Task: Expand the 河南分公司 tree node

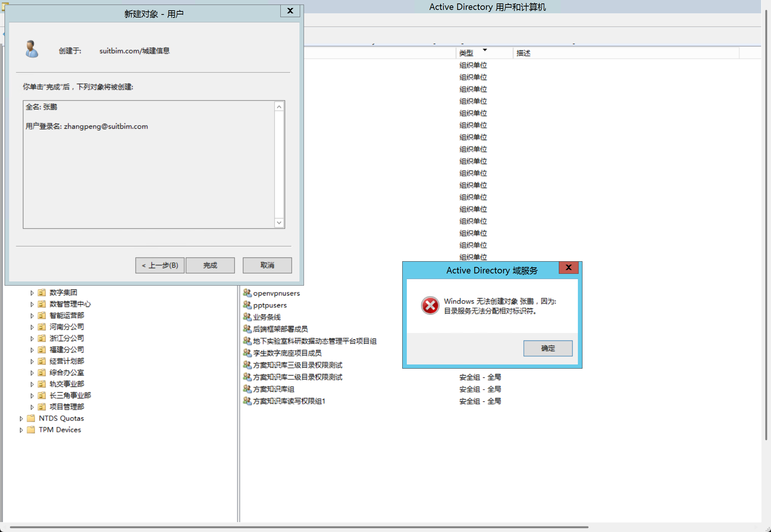Action: click(32, 327)
